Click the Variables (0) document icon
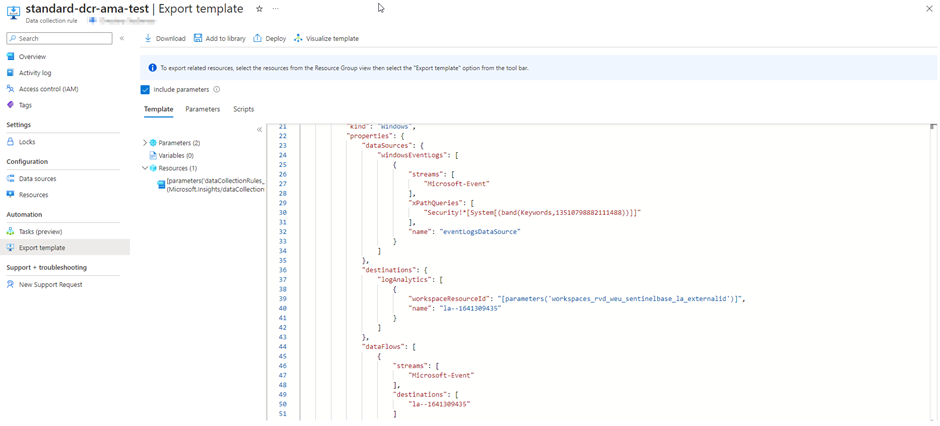Screen dimensions: 940x426 (153, 155)
